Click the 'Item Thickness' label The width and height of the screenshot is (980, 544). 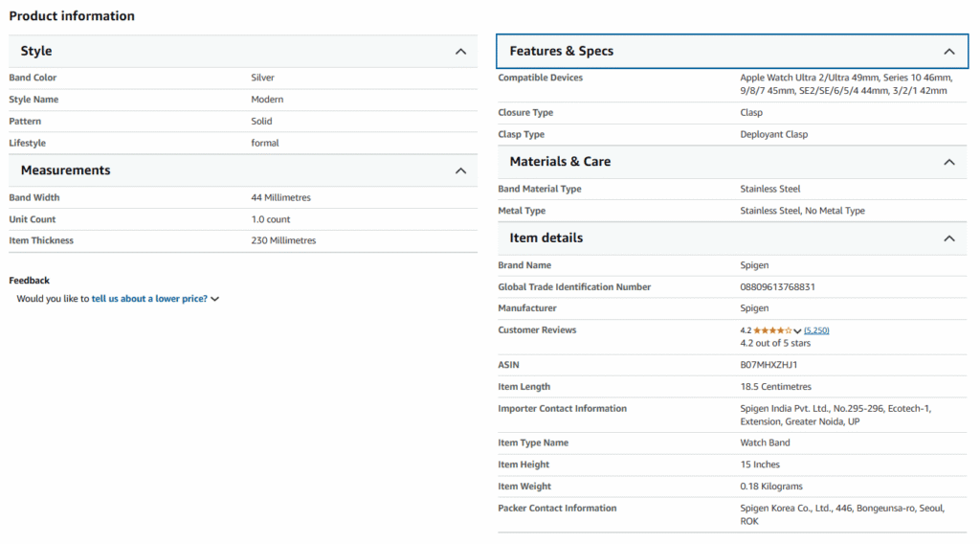41,240
